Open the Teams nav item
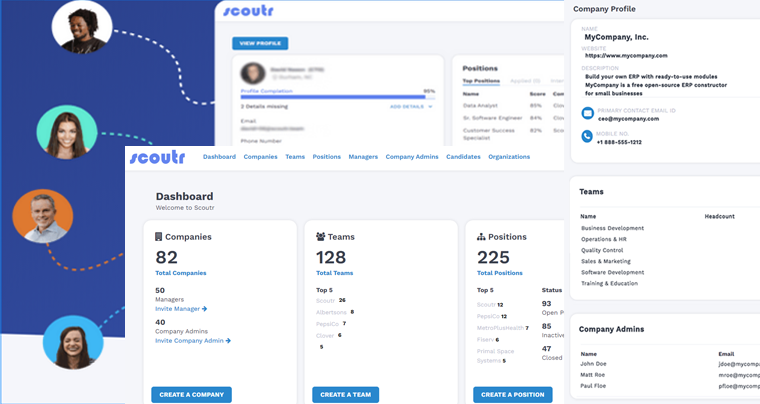760x404 pixels. 295,157
